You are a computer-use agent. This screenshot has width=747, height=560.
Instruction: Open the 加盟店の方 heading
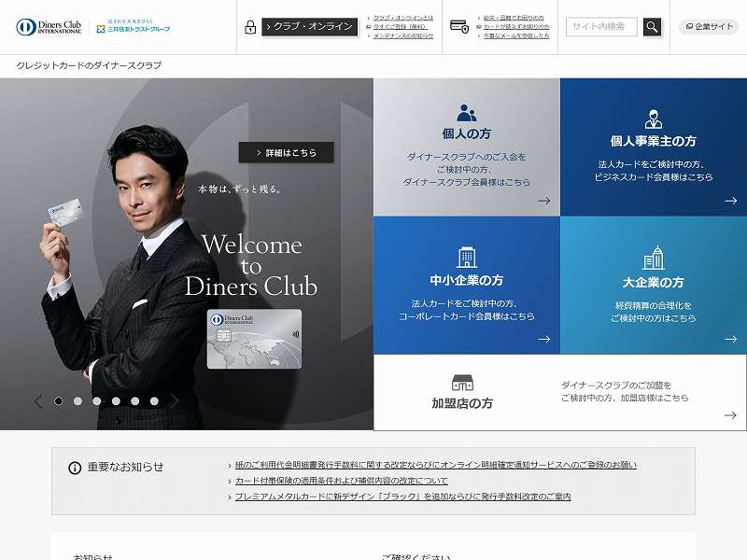coord(462,404)
